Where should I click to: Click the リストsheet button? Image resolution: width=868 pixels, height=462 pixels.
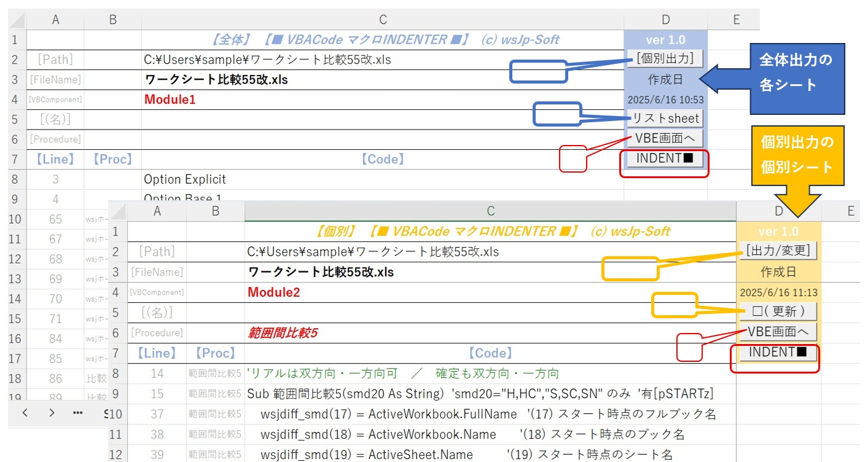[x=665, y=118]
